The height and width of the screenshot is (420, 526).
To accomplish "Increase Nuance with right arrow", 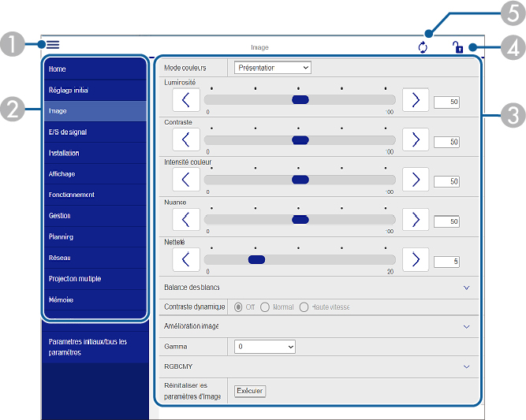I will pyautogui.click(x=416, y=220).
